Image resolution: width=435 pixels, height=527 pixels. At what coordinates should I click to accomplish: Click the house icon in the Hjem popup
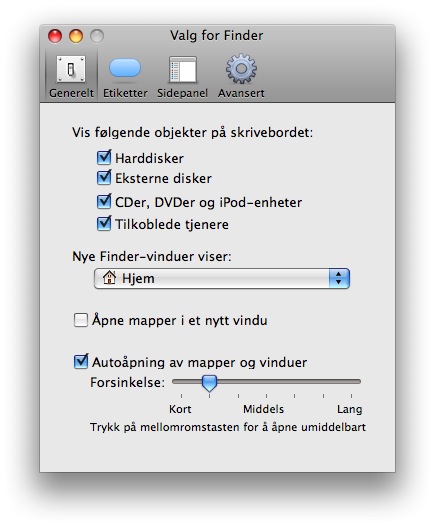(109, 278)
